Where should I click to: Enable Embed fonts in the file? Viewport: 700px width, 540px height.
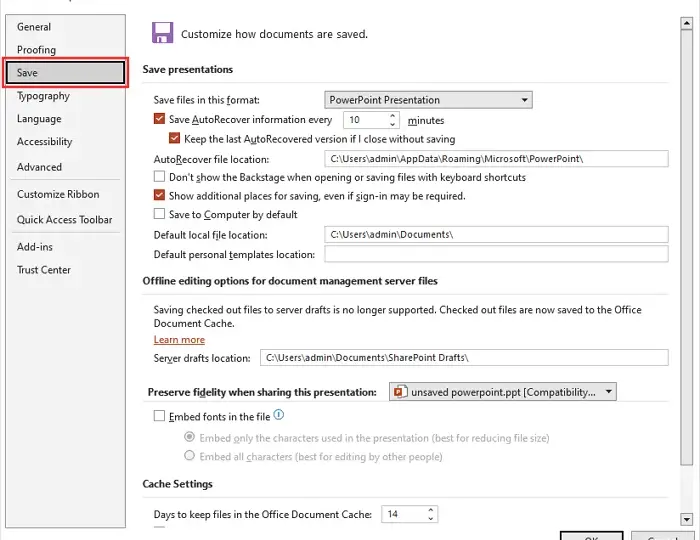coord(159,416)
